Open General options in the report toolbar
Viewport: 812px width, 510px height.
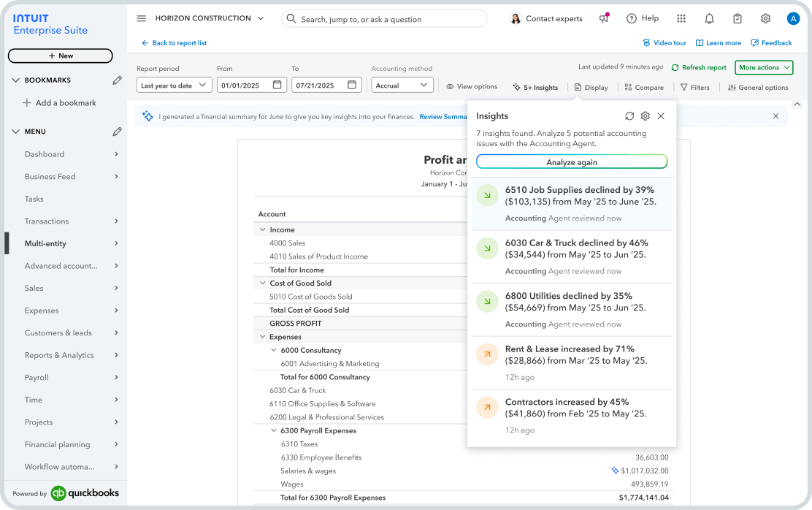click(757, 87)
